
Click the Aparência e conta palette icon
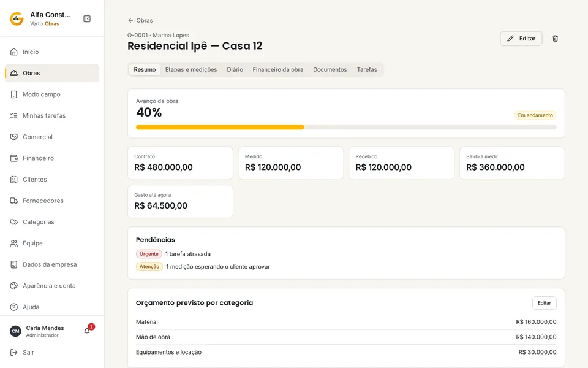(x=14, y=286)
